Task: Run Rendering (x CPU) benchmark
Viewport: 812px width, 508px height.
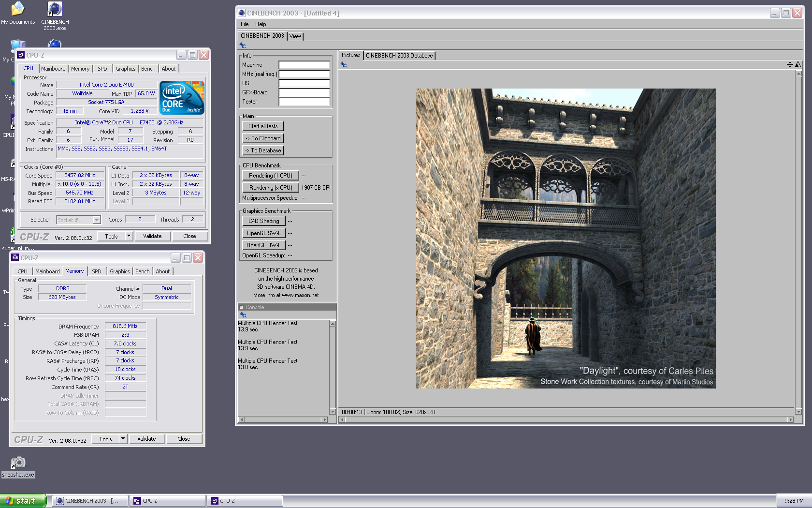Action: click(271, 188)
